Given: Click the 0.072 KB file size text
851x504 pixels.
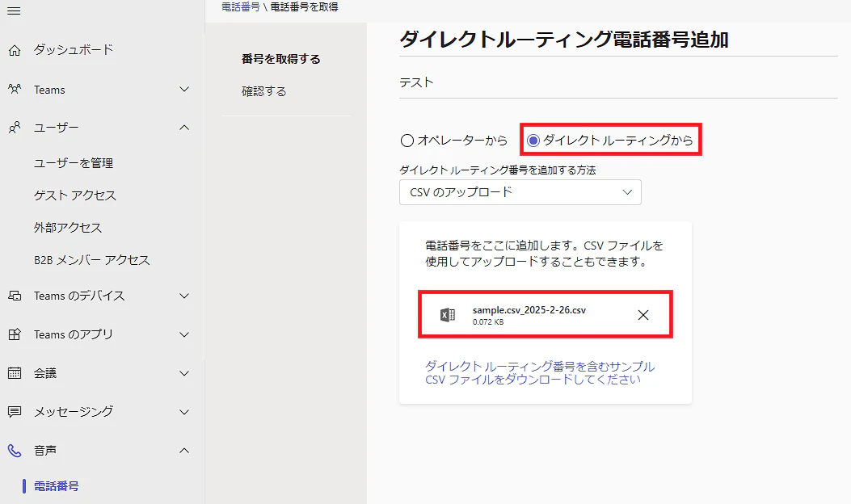Looking at the screenshot, I should click(x=488, y=321).
